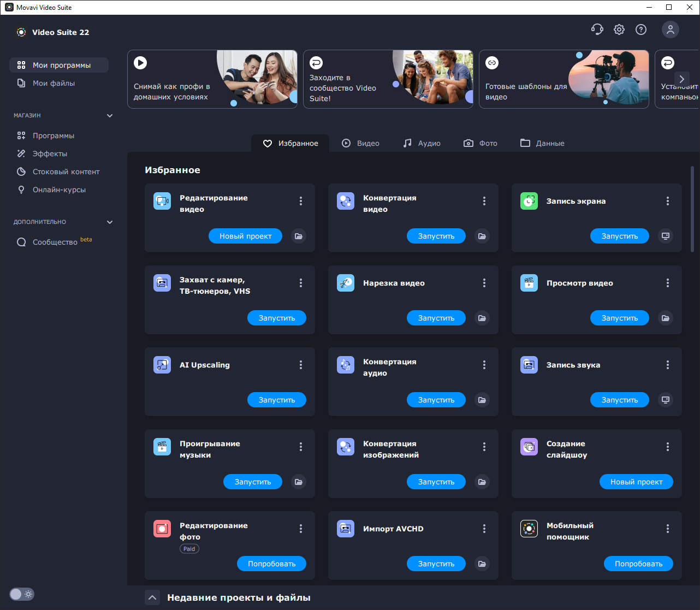Open Сообщество beta in sidebar
The height and width of the screenshot is (610, 700).
[x=59, y=242]
